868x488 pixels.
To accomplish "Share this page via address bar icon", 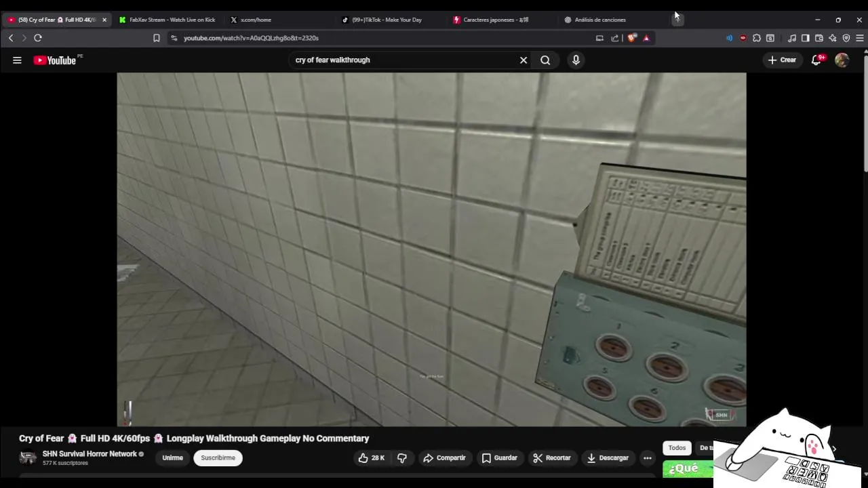I will pos(614,38).
